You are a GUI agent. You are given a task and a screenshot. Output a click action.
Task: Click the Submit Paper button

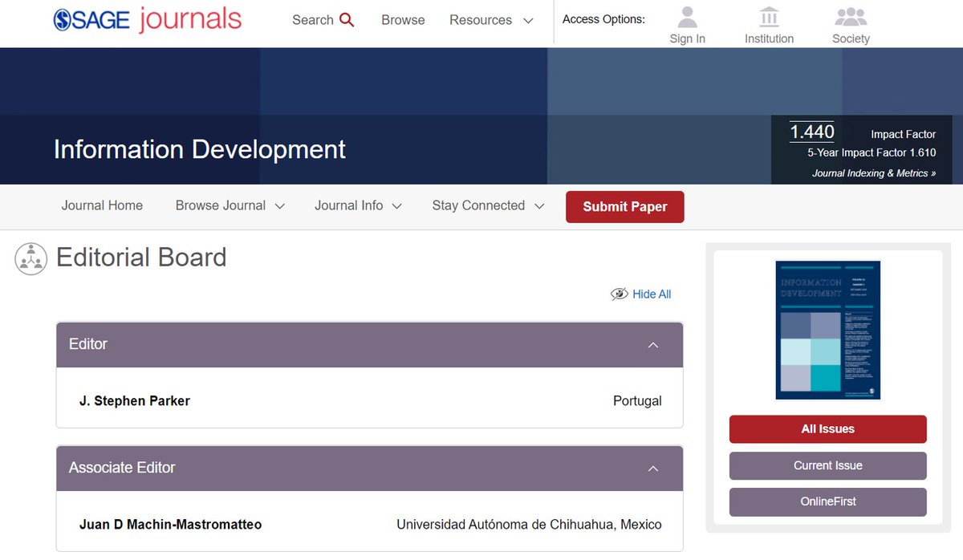(625, 206)
